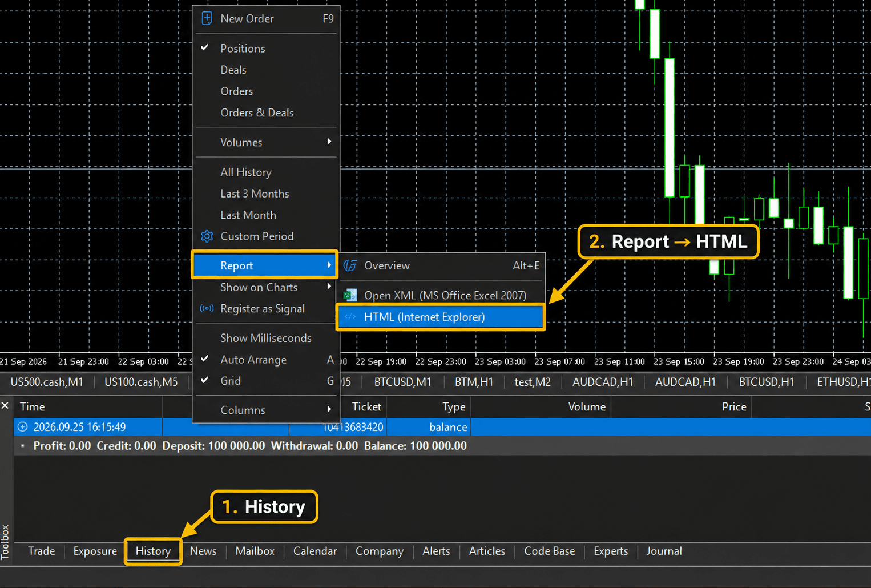Viewport: 871px width, 588px height.
Task: Click the balance row plus circle icon
Action: [23, 427]
